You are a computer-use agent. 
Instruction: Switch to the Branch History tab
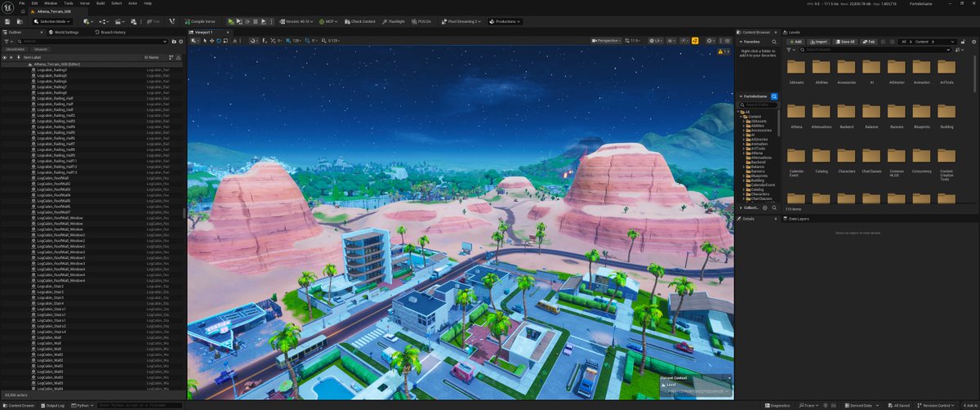pyautogui.click(x=111, y=32)
